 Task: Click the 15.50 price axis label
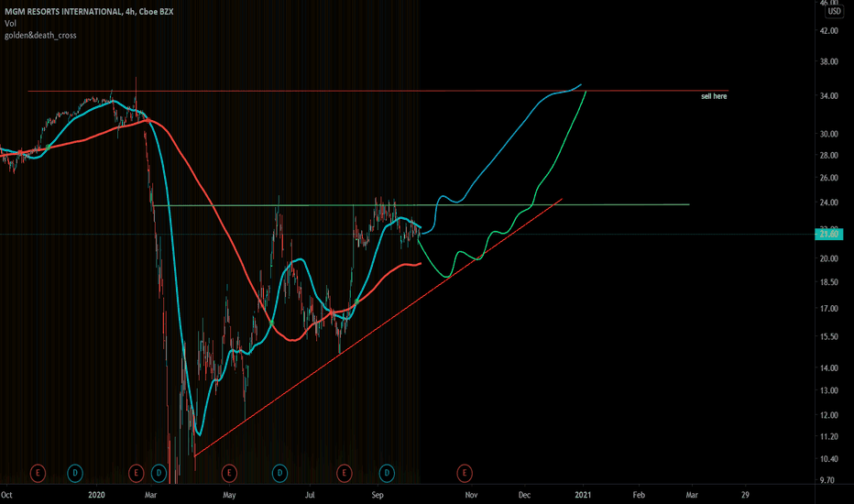(x=829, y=336)
